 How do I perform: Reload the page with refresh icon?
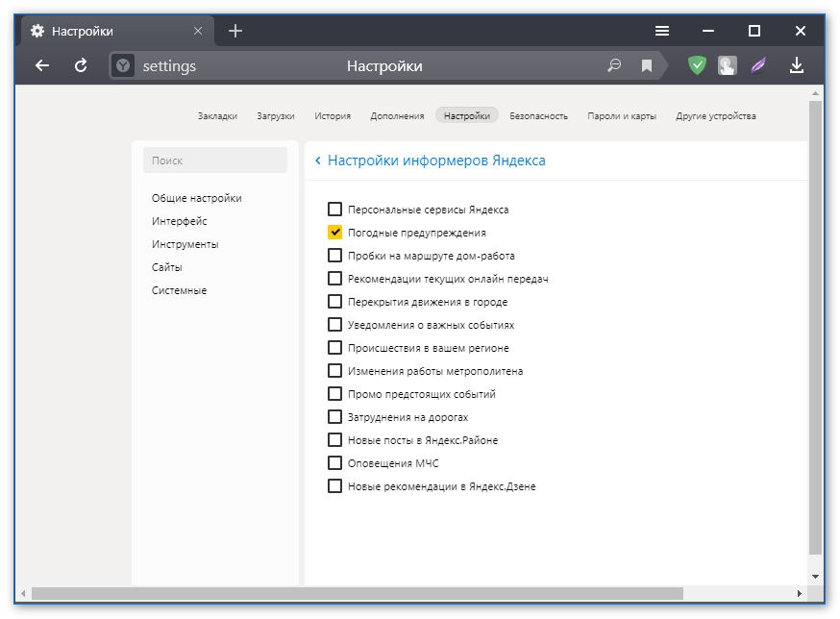click(x=81, y=66)
